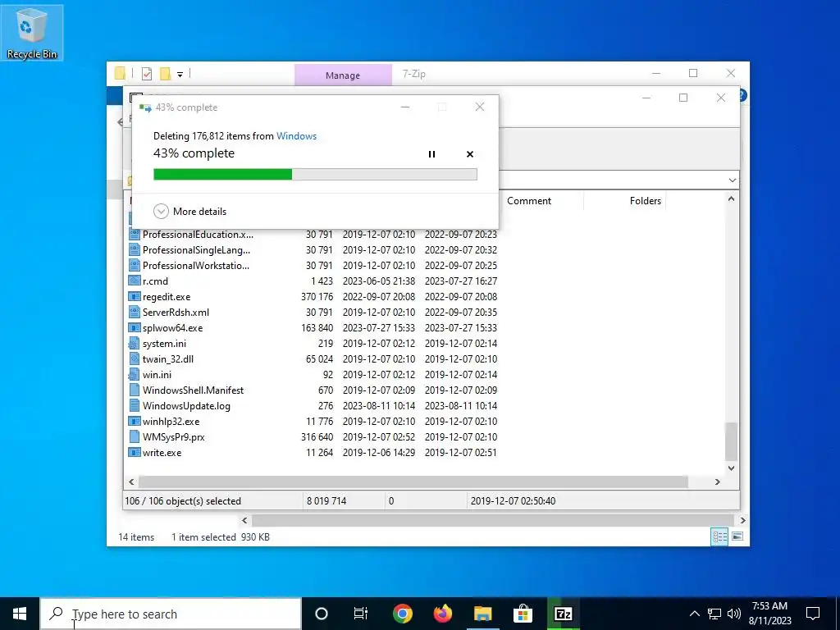Select the ProfessionalEducation.x... file row
The width and height of the screenshot is (840, 630).
click(x=313, y=235)
